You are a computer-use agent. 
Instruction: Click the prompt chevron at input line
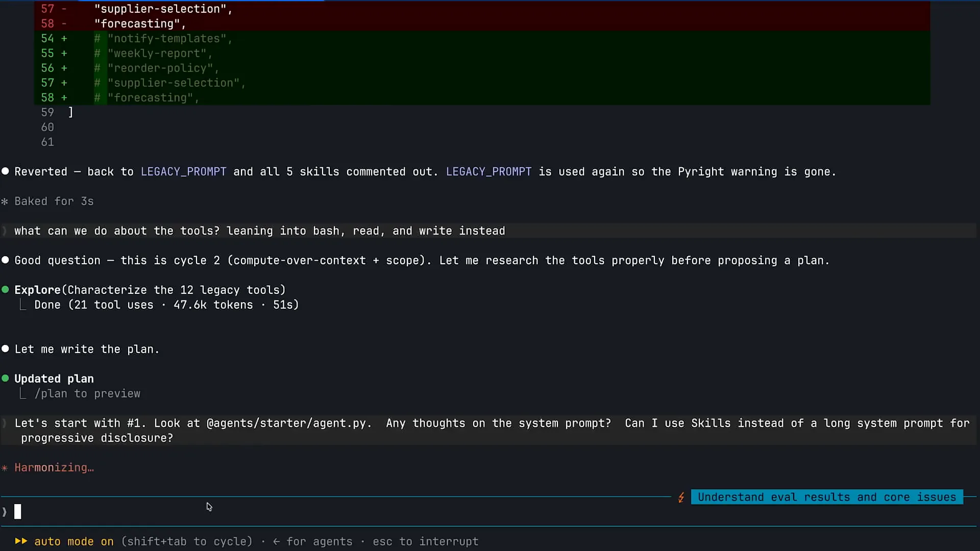click(x=5, y=511)
